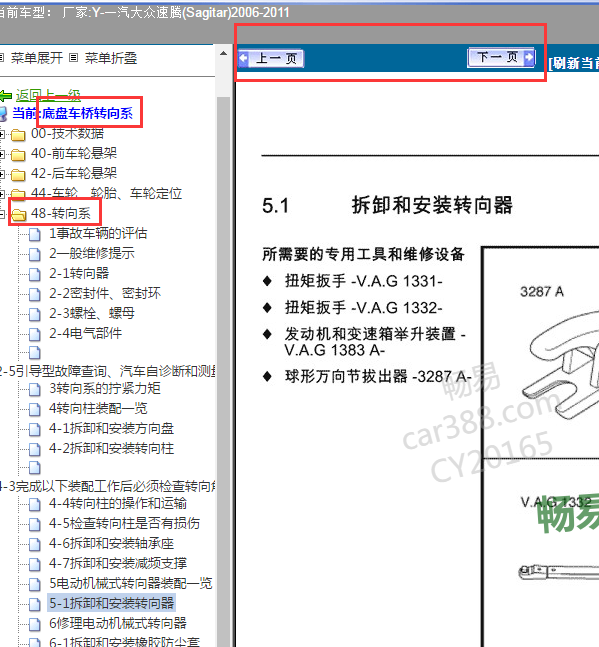Open 2-5引导型故障查询 document entry
Image resolution: width=599 pixels, height=647 pixels.
click(x=107, y=371)
